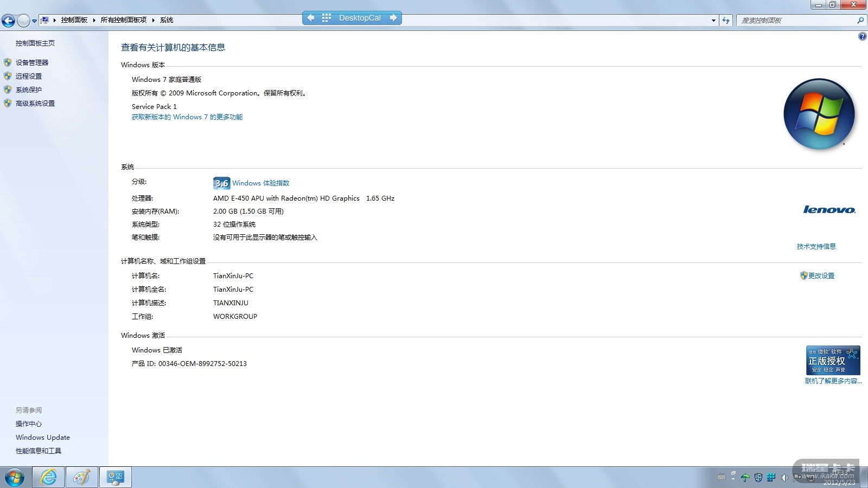Click the shield icon beside 设备管理器
Viewport: 868px width, 488px height.
pyautogui.click(x=8, y=62)
